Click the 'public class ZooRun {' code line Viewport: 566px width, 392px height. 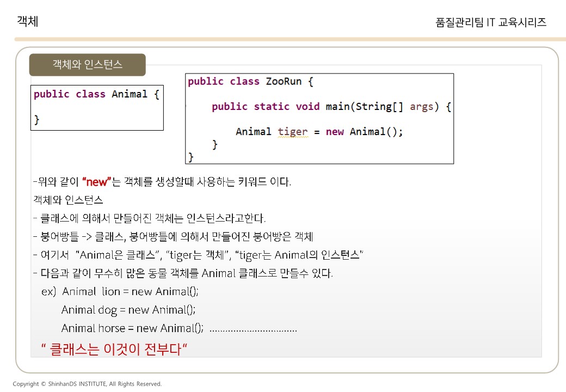250,82
